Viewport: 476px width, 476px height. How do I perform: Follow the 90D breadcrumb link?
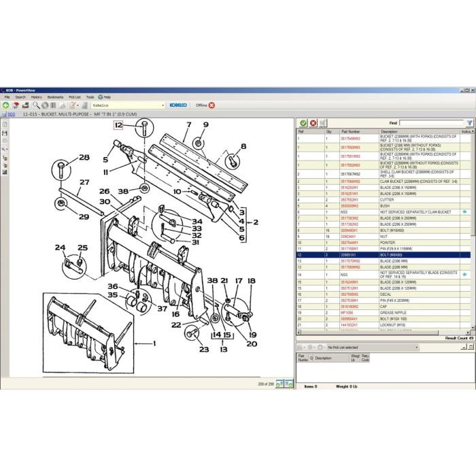point(12,114)
